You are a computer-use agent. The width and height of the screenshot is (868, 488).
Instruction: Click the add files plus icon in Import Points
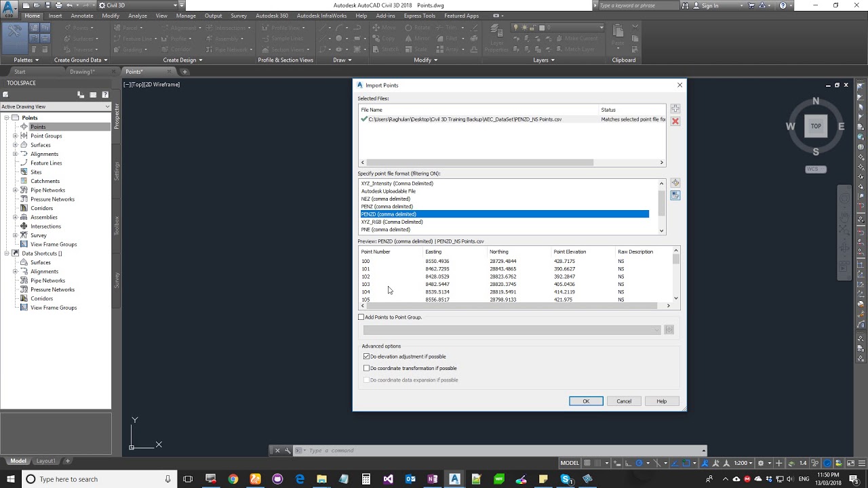click(x=675, y=108)
